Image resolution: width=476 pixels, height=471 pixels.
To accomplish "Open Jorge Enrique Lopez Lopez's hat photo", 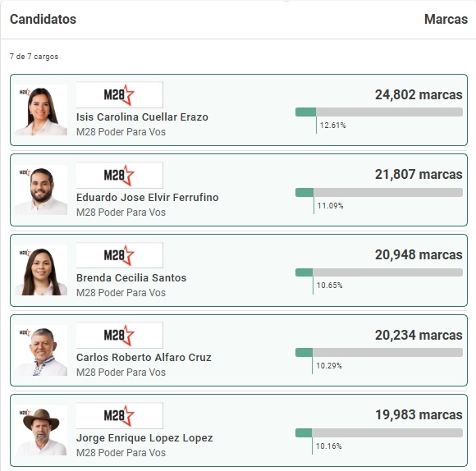I will pyautogui.click(x=41, y=430).
